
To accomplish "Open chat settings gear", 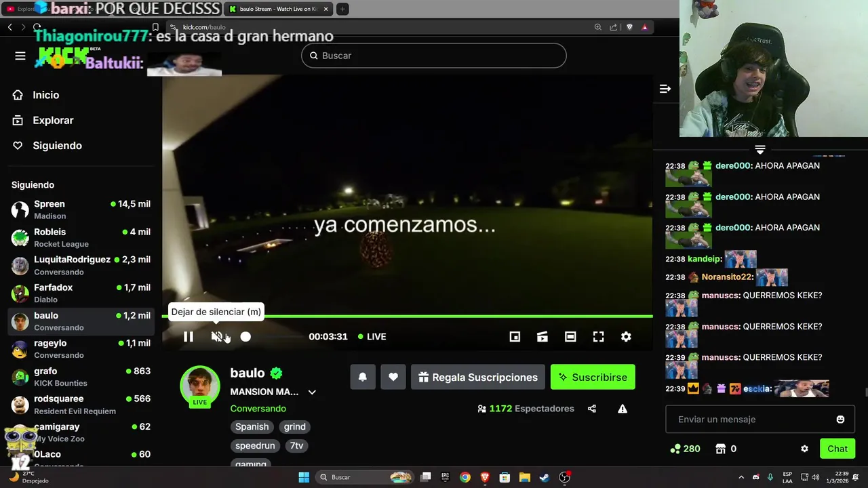I will [804, 449].
